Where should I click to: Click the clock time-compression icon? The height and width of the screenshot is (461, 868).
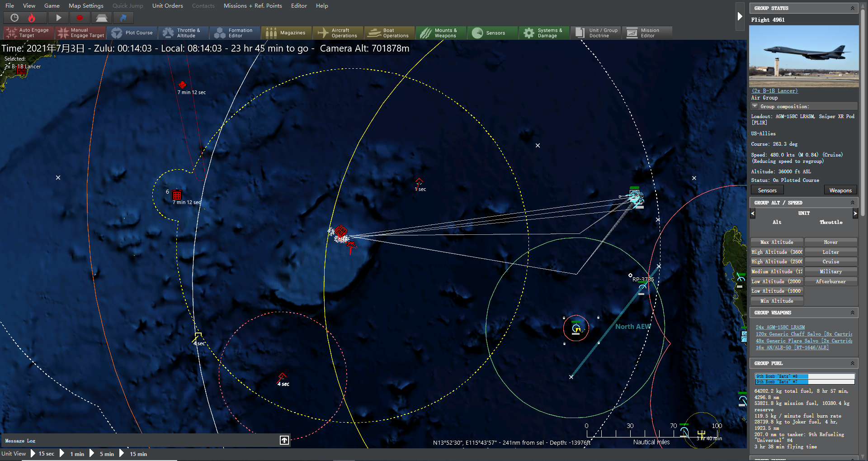[14, 18]
